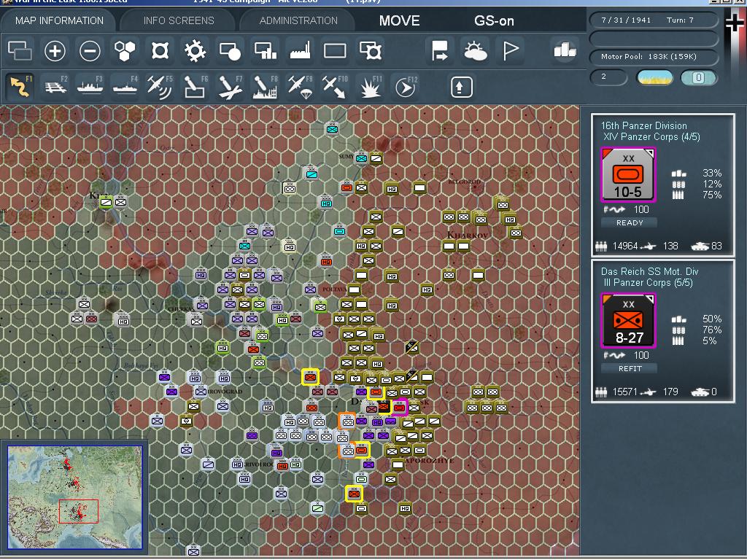This screenshot has height=560, width=747.
Task: Open XIV Panzer Corps (4/5) link
Action: coord(651,136)
